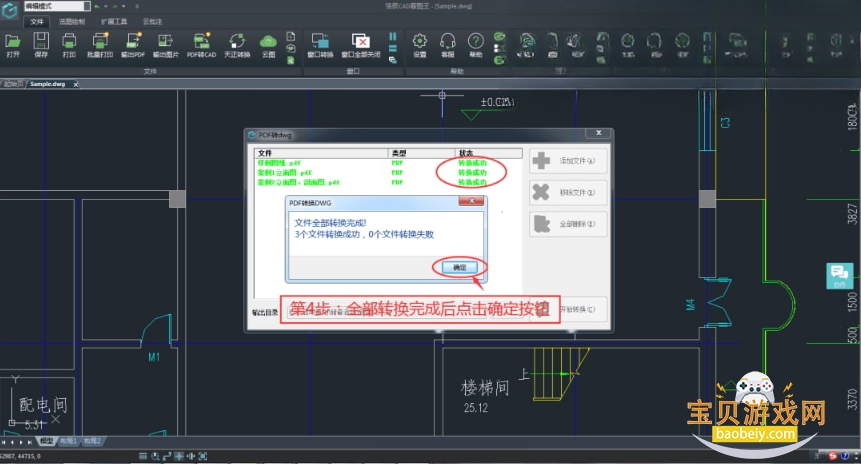This screenshot has height=464, width=861.
Task: Cascade windows with the overlapping windows icon
Action: [393, 60]
